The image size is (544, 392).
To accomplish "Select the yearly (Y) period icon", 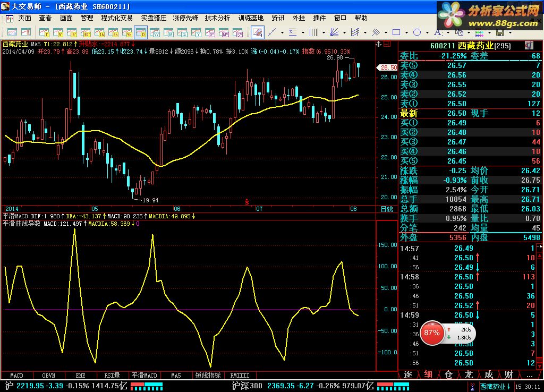I will pyautogui.click(x=197, y=32).
